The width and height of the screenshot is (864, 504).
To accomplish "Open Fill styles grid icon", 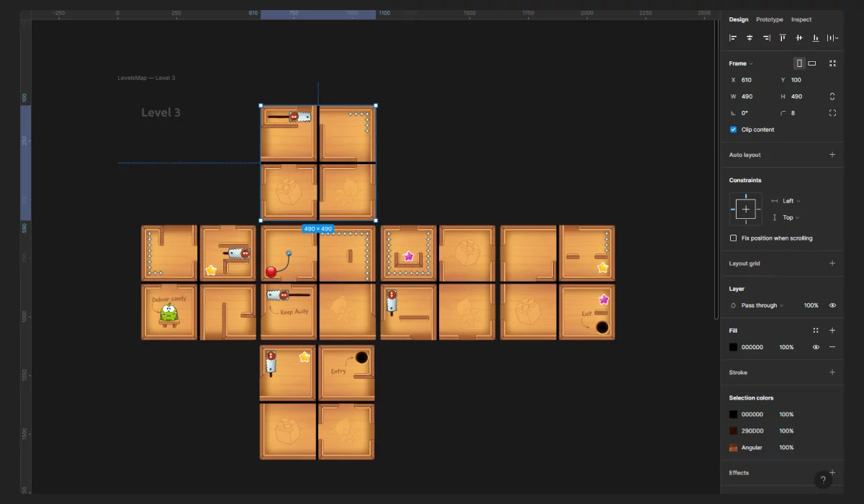I will 816,330.
